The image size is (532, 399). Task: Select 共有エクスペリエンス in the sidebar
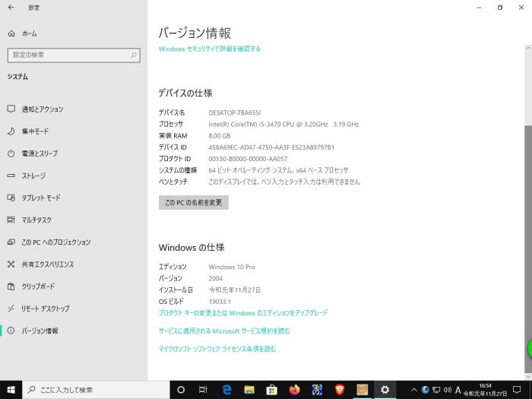[47, 264]
